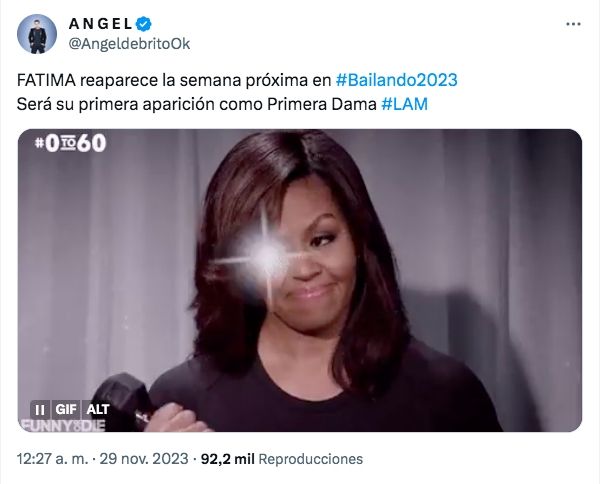Click the ANGEL display name
The width and height of the screenshot is (604, 484).
101,24
